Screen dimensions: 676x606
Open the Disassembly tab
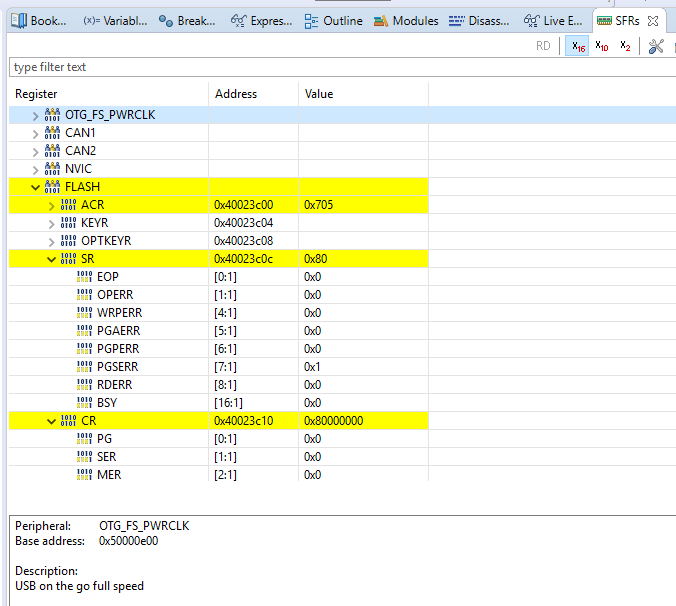point(479,21)
